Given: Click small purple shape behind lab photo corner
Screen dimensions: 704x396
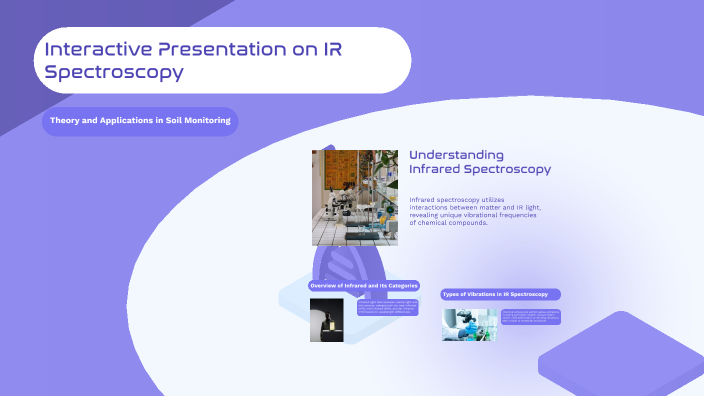Looking at the screenshot, I should point(330,147).
